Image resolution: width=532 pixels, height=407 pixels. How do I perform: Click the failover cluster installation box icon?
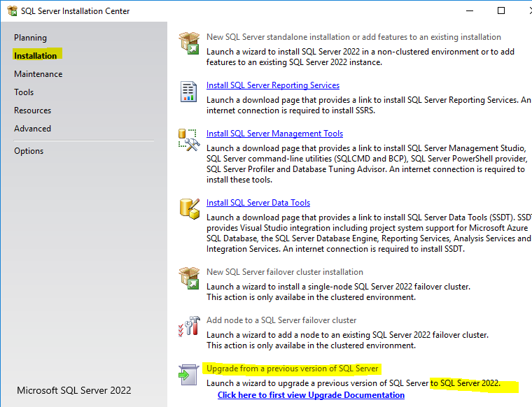(189, 278)
